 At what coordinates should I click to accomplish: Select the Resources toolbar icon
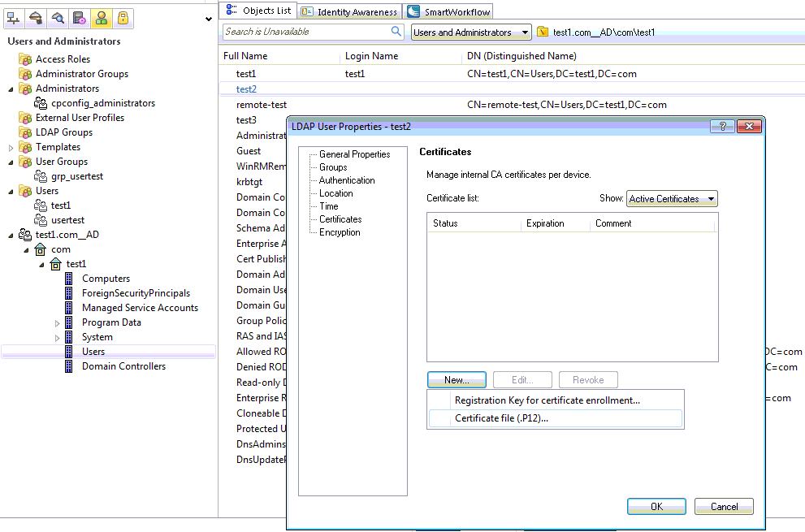click(58, 19)
